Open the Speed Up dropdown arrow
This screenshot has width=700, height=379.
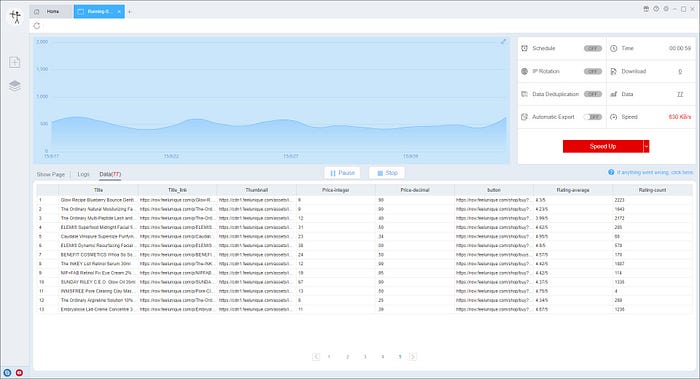pos(646,146)
